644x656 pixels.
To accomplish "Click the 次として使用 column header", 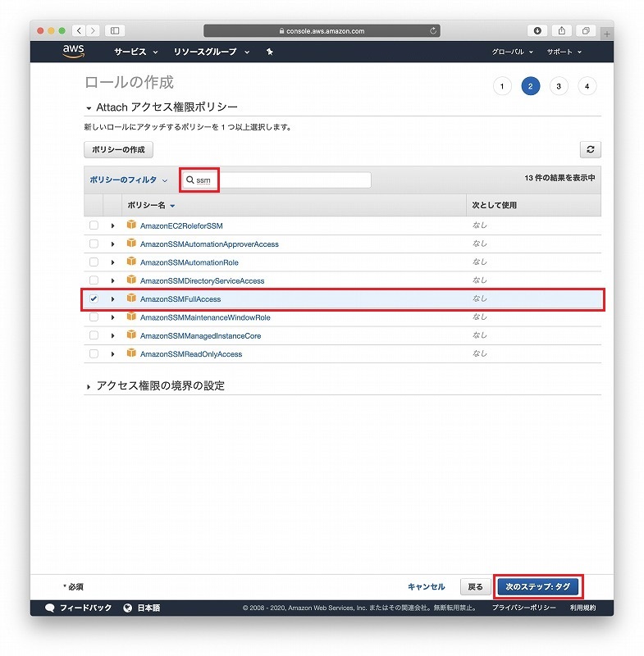I will point(494,205).
